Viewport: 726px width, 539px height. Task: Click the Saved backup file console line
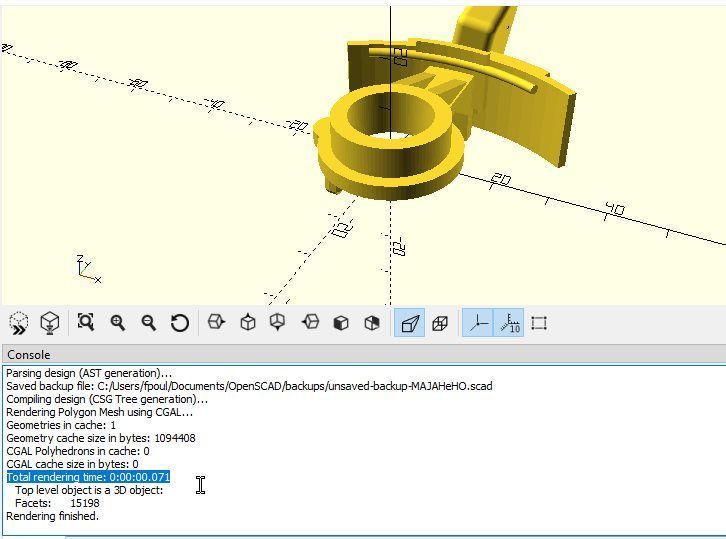(x=249, y=386)
